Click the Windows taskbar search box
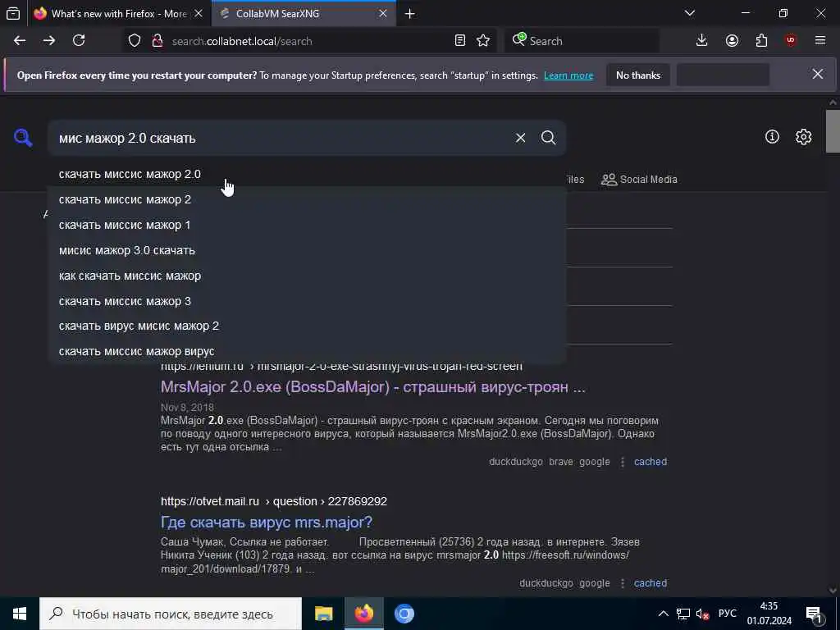840x630 pixels. pos(171,614)
